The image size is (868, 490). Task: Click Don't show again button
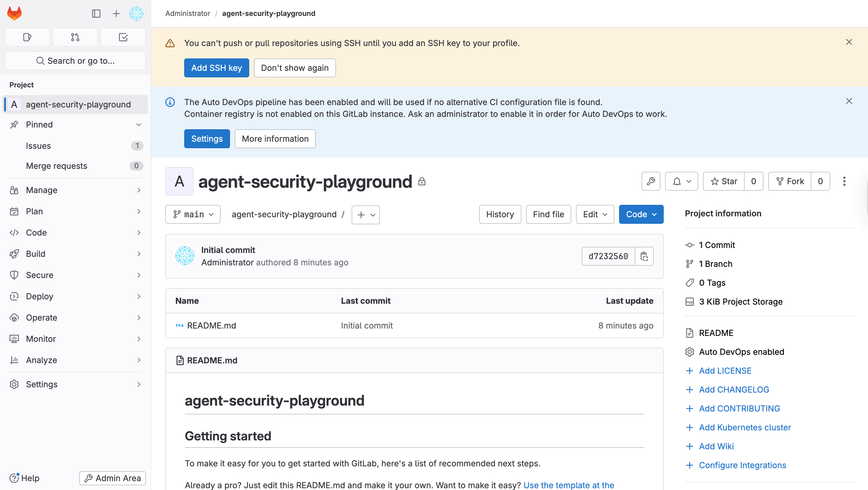tap(295, 68)
